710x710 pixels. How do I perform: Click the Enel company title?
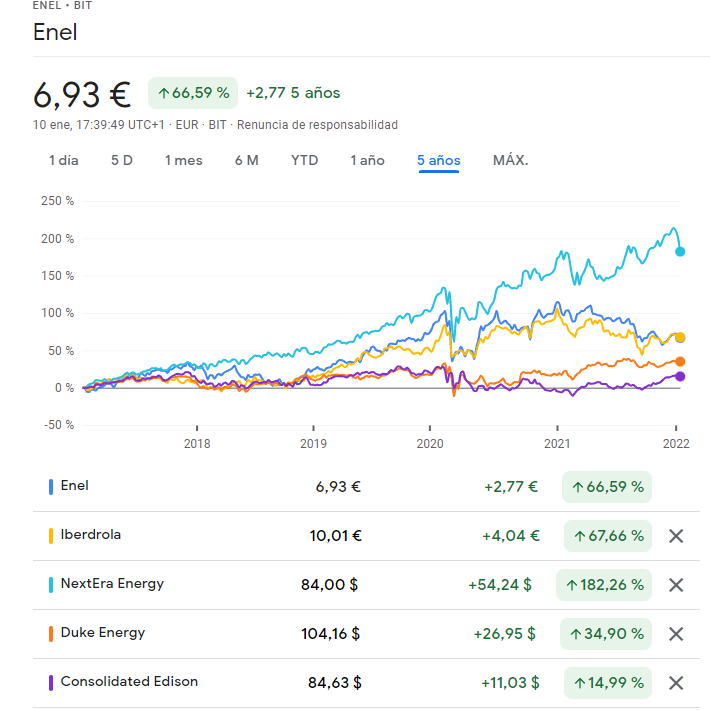point(55,33)
